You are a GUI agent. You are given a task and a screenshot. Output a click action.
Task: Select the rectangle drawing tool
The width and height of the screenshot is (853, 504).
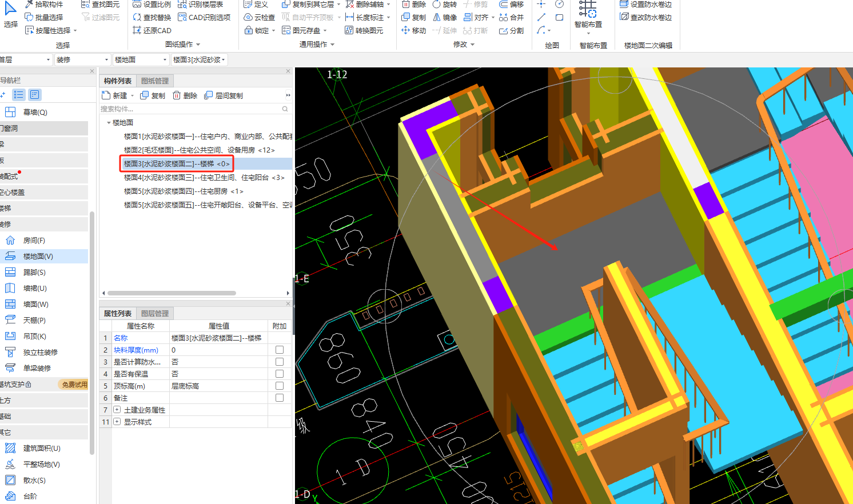pyautogui.click(x=559, y=17)
